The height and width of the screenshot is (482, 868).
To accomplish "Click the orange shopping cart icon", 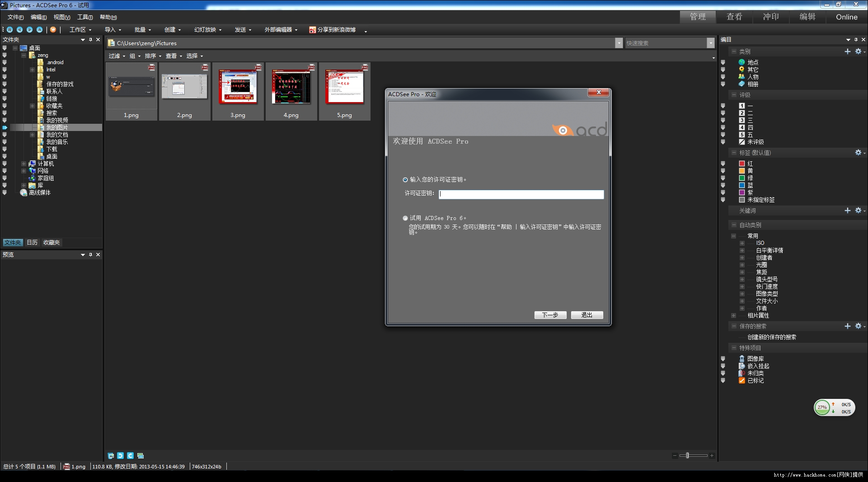I will pos(53,29).
